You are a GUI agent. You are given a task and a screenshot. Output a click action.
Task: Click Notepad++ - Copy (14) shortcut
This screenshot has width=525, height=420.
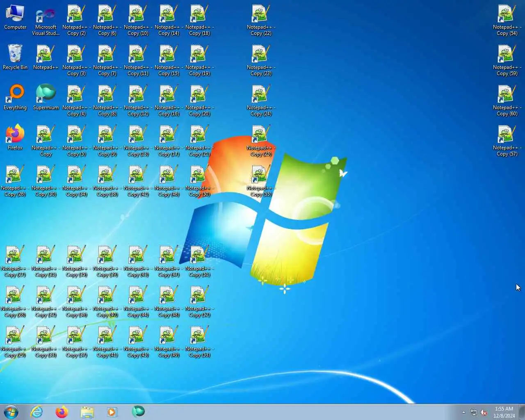[169, 20]
